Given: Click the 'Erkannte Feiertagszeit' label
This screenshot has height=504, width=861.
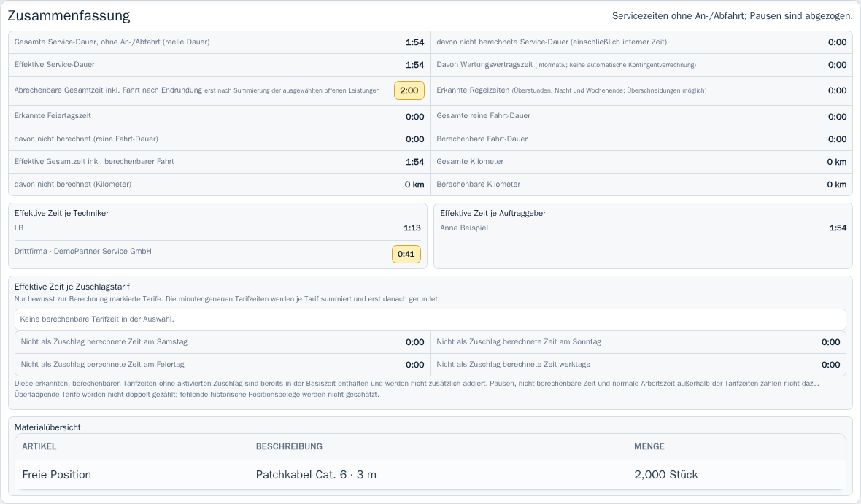Looking at the screenshot, I should [53, 116].
